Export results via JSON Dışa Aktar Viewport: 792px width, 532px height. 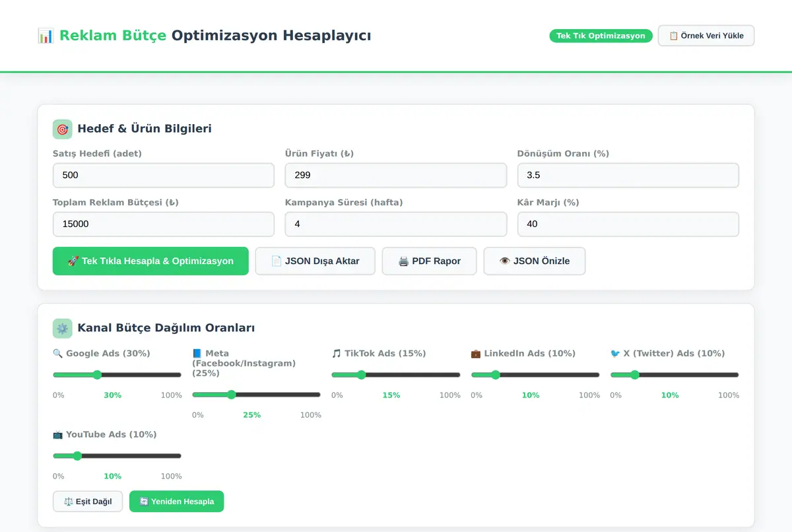point(315,261)
